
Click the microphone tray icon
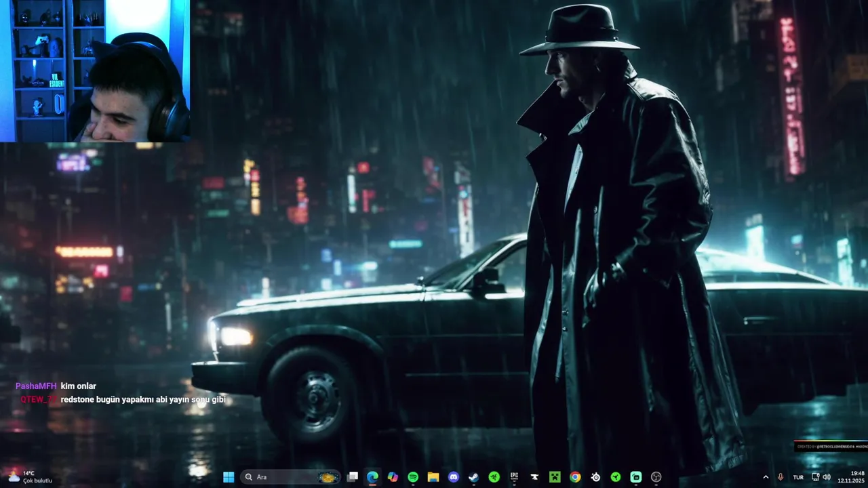click(x=781, y=477)
